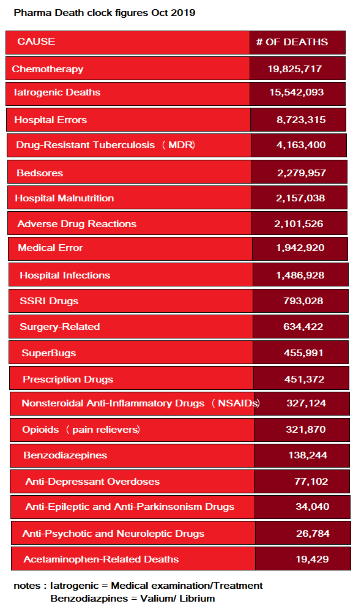Select the Opioids pain relievers row

pos(180,430)
